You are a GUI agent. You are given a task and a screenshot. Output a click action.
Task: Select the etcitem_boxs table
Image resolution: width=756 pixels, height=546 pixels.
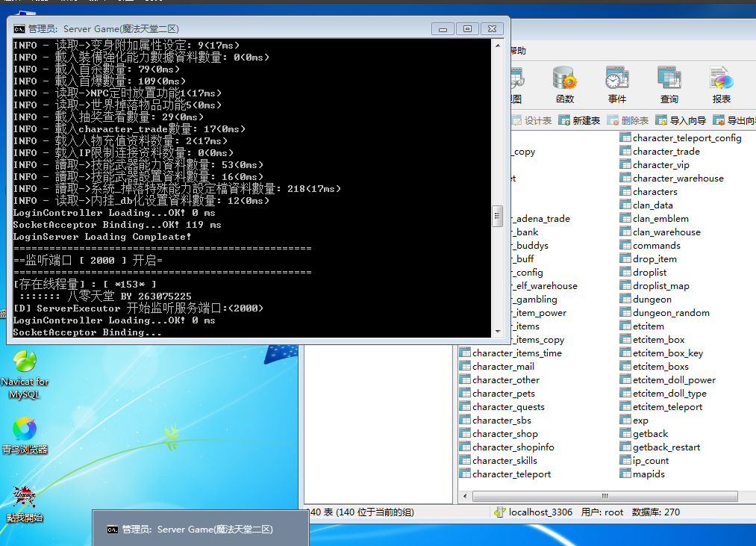coord(655,367)
